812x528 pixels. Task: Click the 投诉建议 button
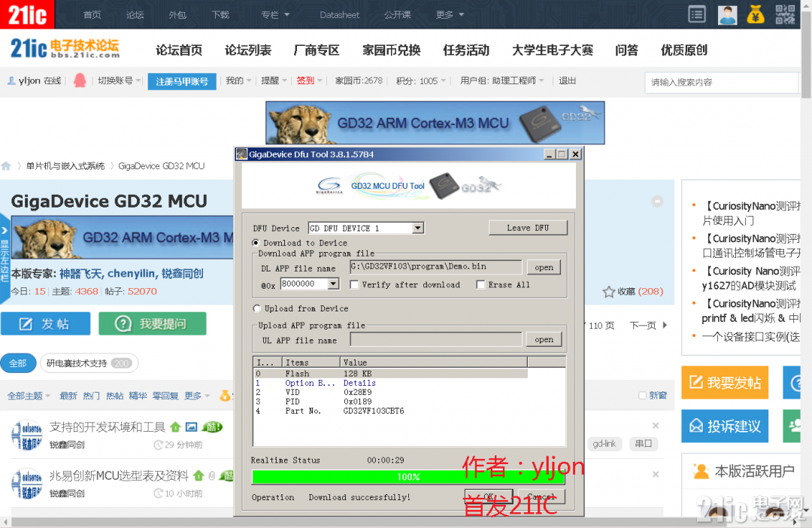tap(725, 426)
